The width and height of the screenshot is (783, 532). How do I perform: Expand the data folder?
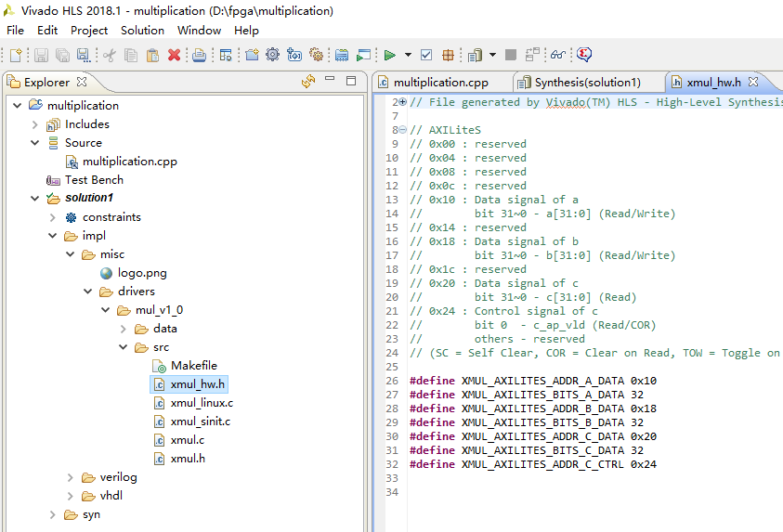(124, 329)
